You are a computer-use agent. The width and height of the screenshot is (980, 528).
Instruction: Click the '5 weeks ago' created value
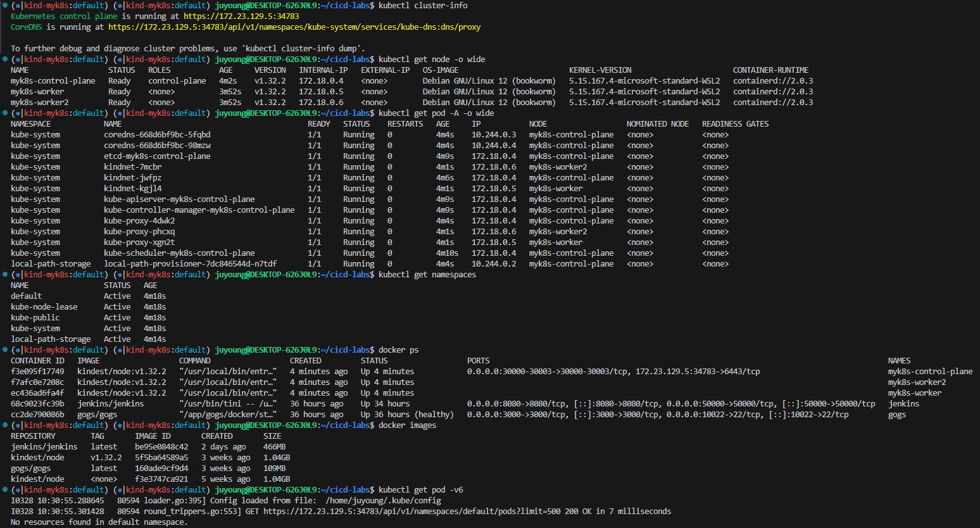pos(226,479)
